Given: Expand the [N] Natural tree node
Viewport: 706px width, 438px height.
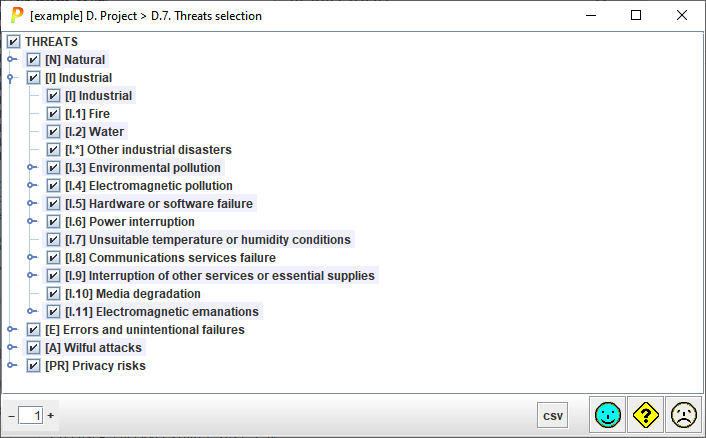Looking at the screenshot, I should pos(11,60).
